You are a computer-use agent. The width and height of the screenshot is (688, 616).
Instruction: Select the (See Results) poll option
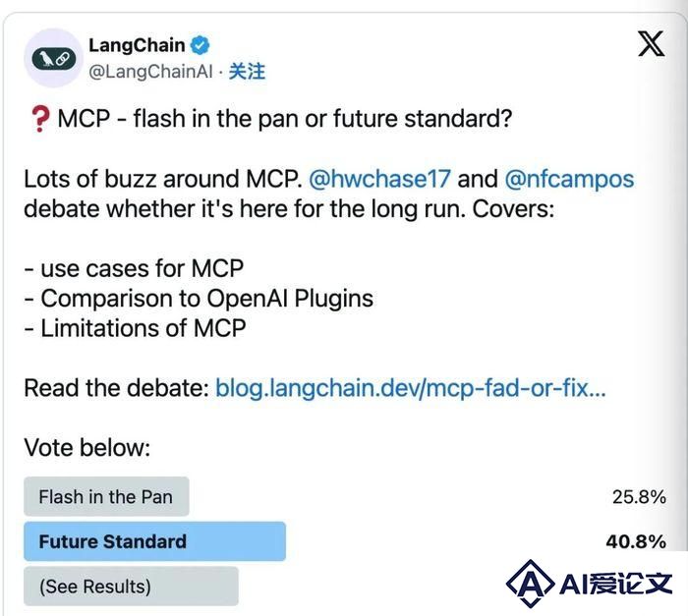click(131, 587)
